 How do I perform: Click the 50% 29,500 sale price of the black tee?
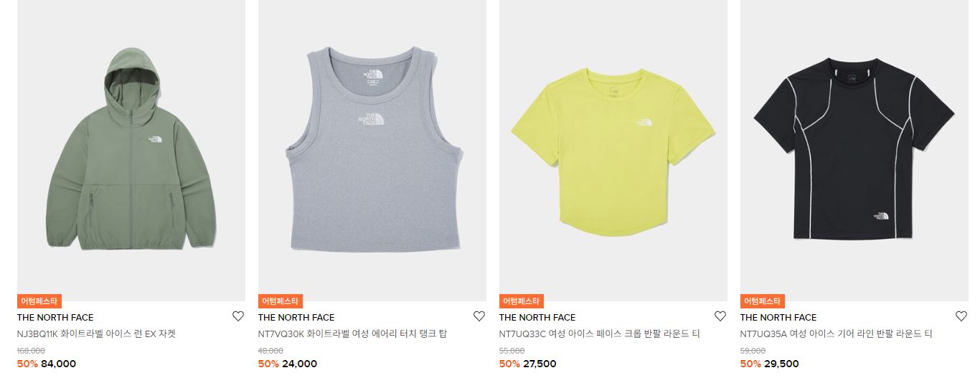[770, 364]
